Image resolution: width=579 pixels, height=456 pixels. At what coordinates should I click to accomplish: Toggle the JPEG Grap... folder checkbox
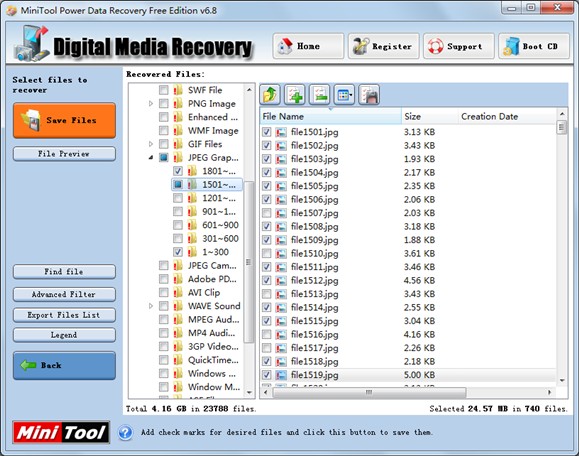(164, 158)
